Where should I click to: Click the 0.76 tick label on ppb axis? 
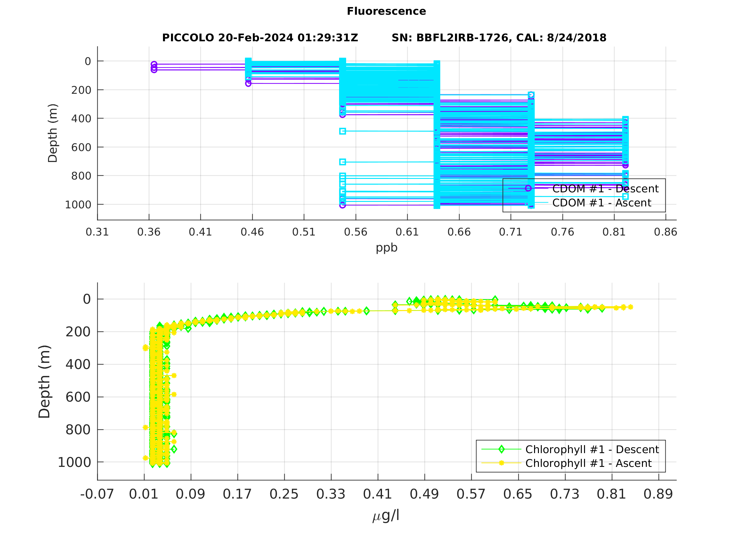click(x=563, y=232)
